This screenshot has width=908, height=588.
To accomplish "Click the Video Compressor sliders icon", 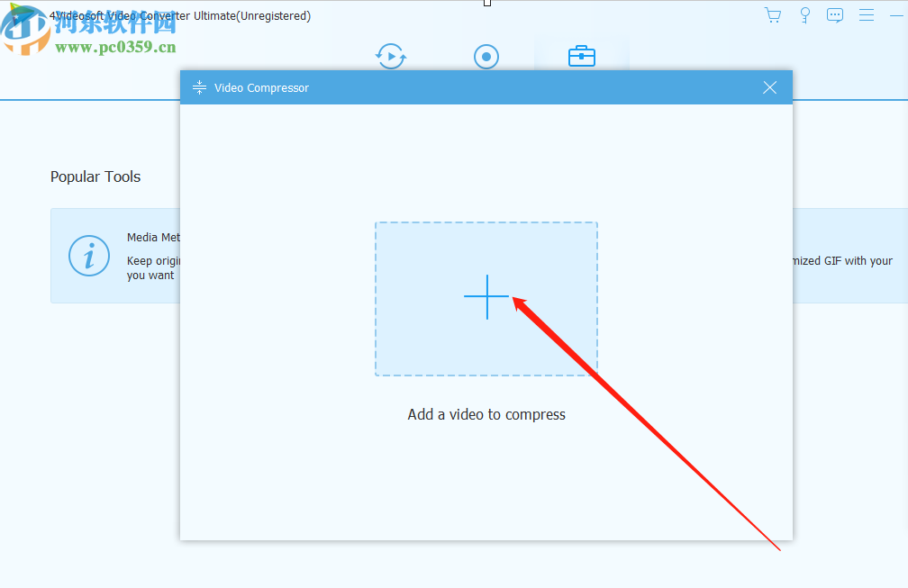I will click(x=198, y=87).
